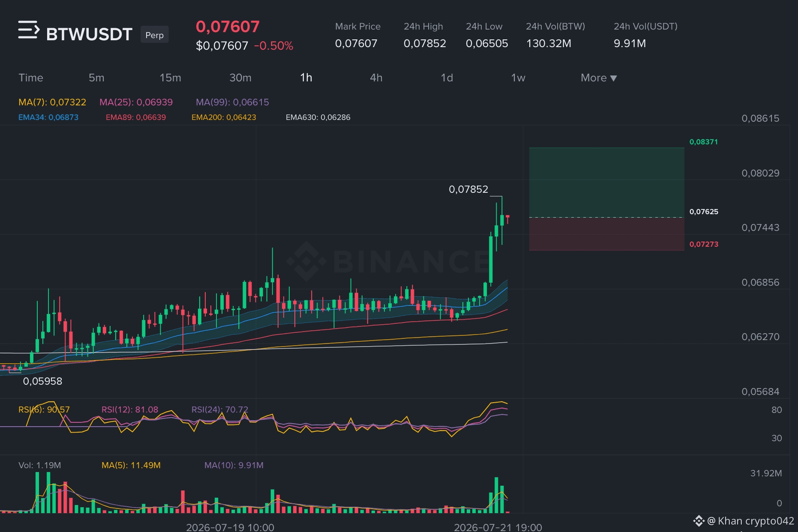Select the 5m timeframe
The image size is (798, 532).
pyautogui.click(x=96, y=78)
